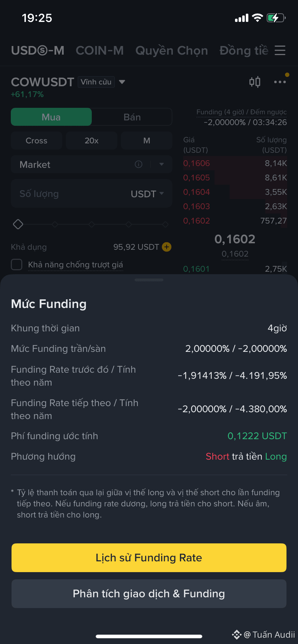Open the hamburger menu icon
The height and width of the screenshot is (644, 298).
280,50
